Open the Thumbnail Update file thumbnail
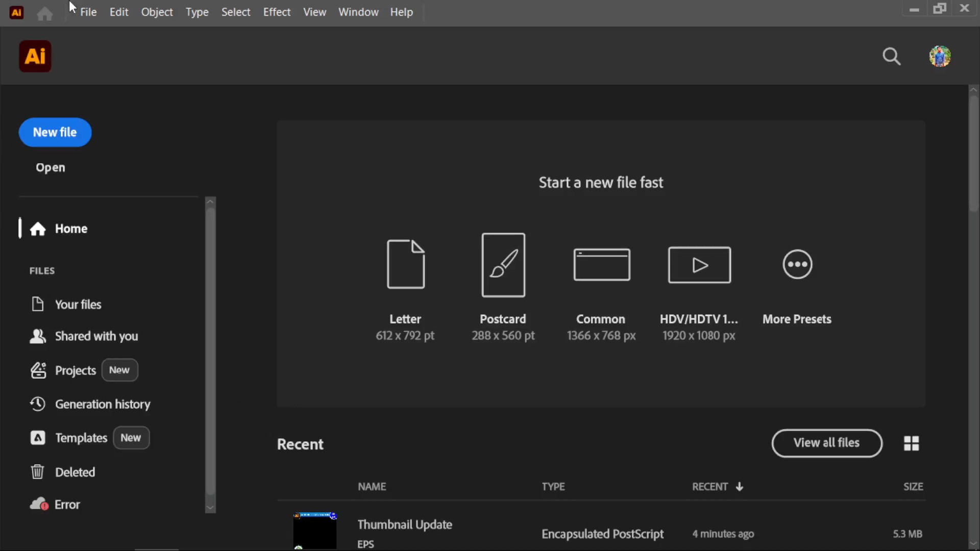This screenshot has width=980, height=551. pyautogui.click(x=315, y=531)
